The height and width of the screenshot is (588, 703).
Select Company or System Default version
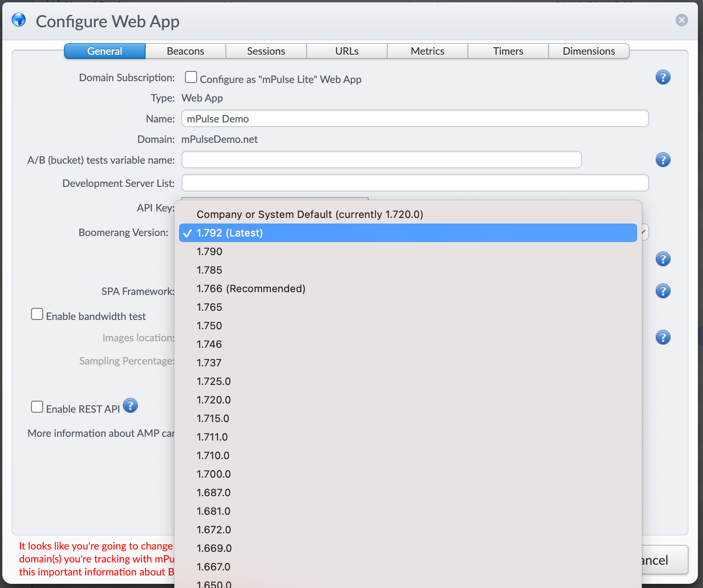click(310, 214)
